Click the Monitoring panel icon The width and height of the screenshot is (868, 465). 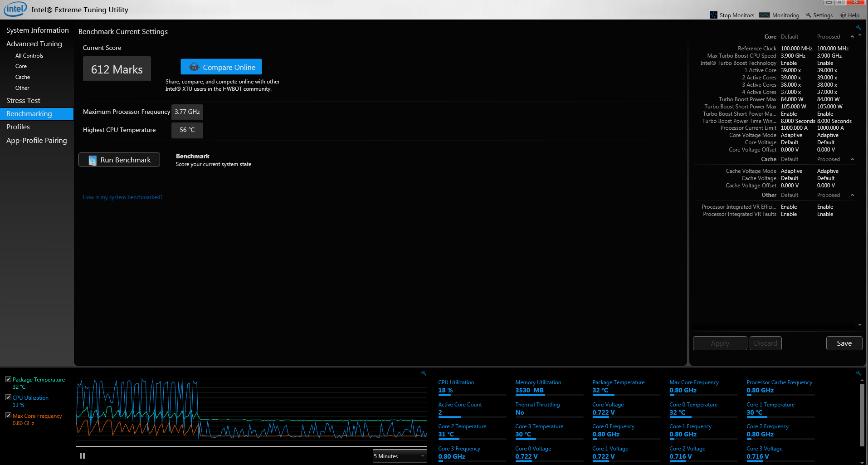click(765, 15)
